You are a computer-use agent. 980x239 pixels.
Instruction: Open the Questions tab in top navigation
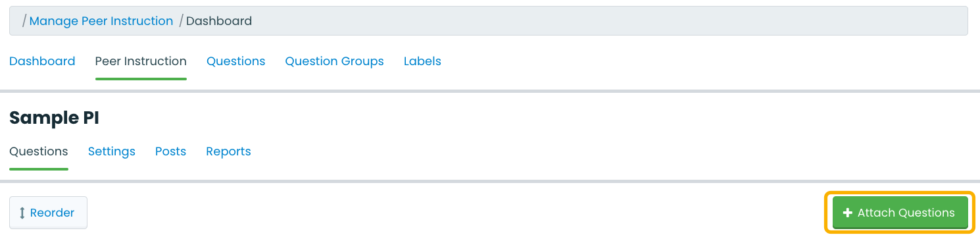click(235, 61)
